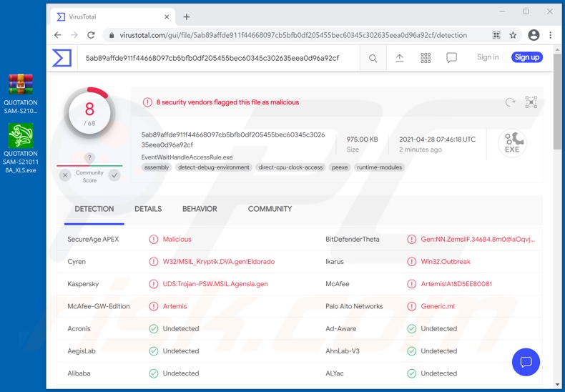Open the Chrome profile avatar
The image size is (565, 392).
coord(534,35)
